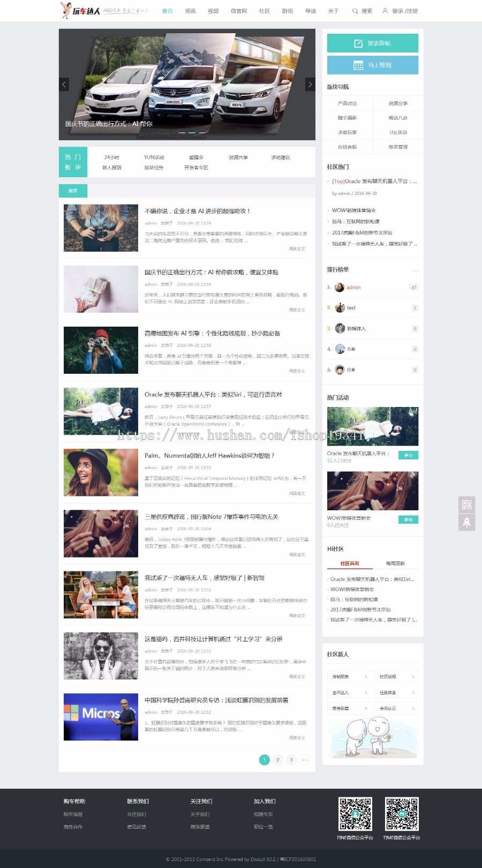
Task: Join the WOW!新媒体营销会 参与 button
Action: [x=409, y=519]
